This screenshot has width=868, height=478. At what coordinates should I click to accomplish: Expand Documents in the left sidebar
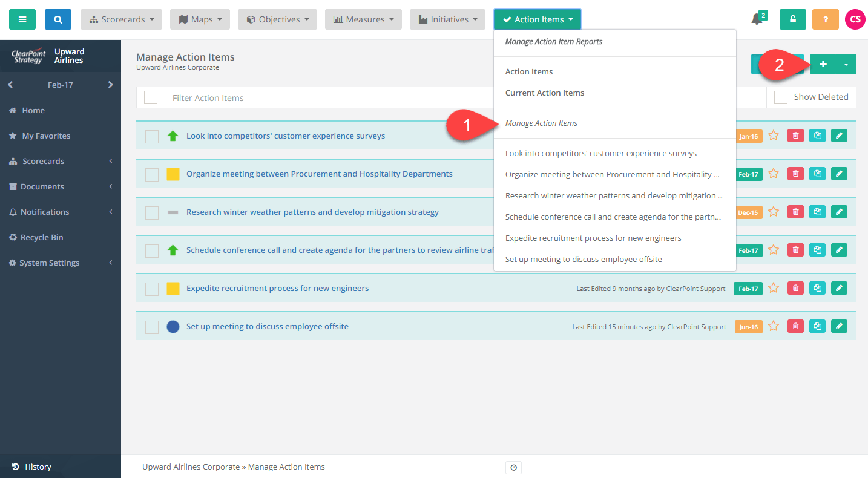(61, 186)
